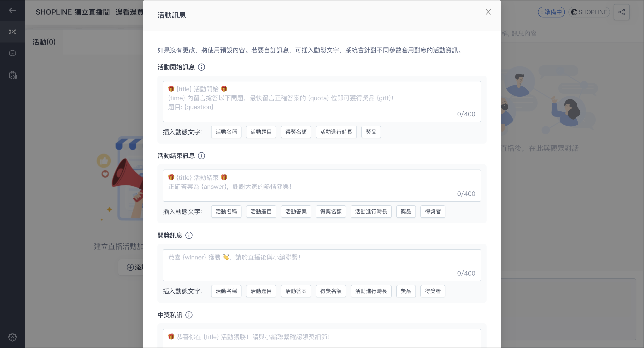Click the 活動結束訊息 text area
644x348 pixels.
[322, 185]
